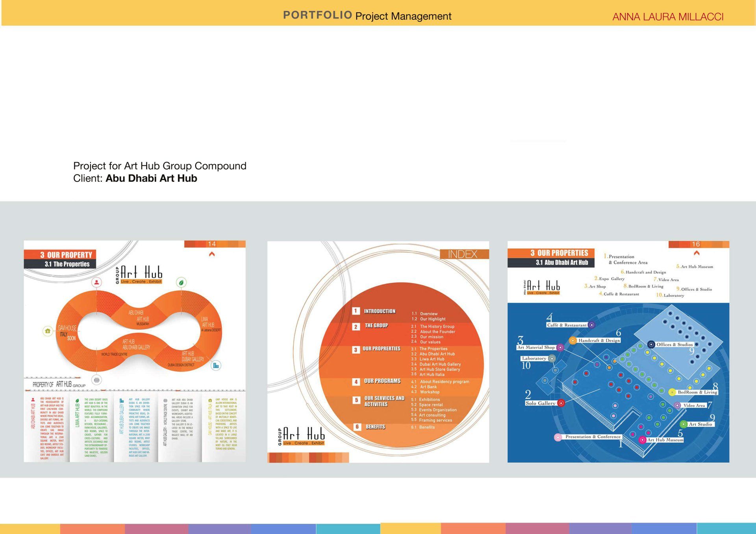Click the red marker beside Solo Gallery
The image size is (756, 534).
[561, 403]
